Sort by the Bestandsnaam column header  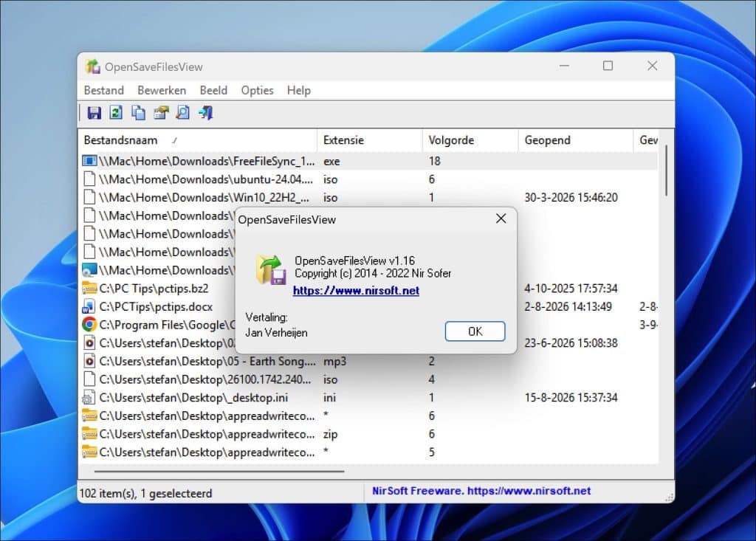click(197, 140)
